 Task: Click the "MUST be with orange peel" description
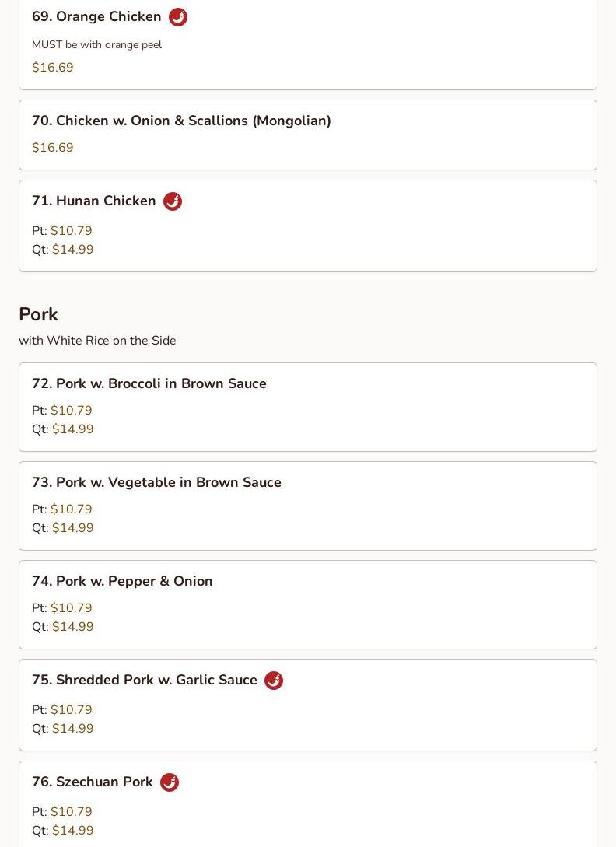point(96,45)
